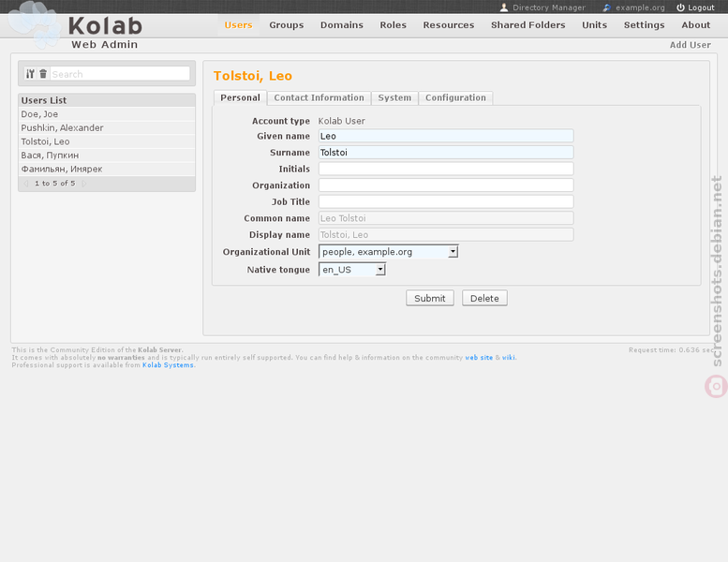The image size is (728, 562).
Task: Open the Shared Folders menu
Action: point(528,25)
